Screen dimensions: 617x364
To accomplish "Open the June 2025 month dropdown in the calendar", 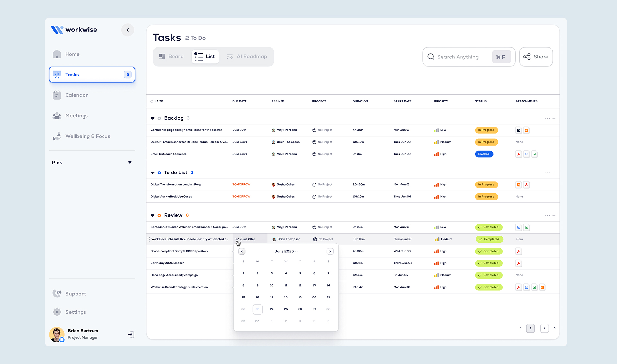I will [x=286, y=251].
